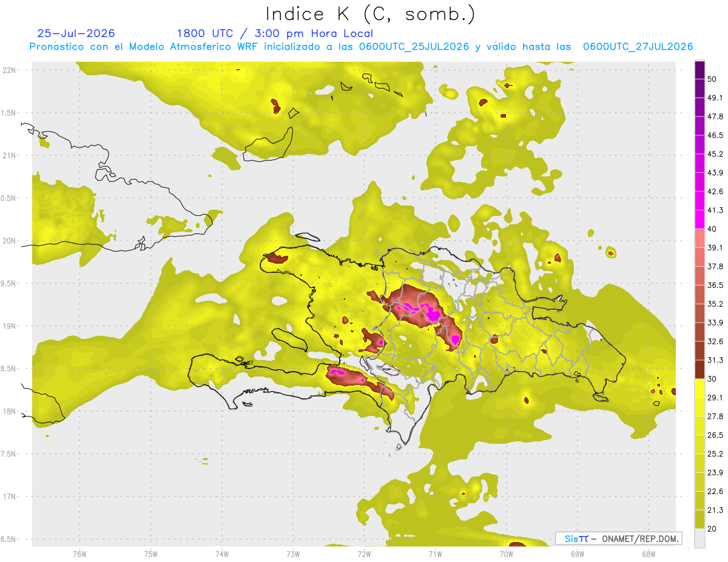Click the '25-Jul-2026' date label

76,33
